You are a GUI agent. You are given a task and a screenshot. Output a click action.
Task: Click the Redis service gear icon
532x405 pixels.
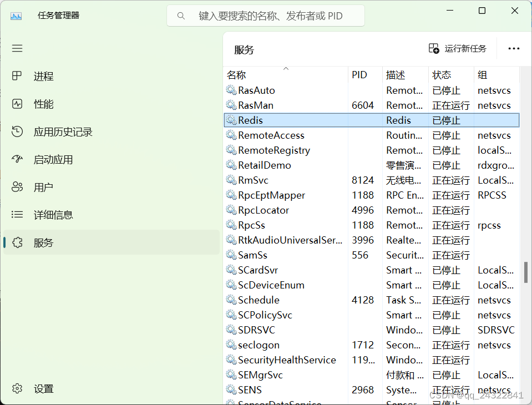(231, 120)
